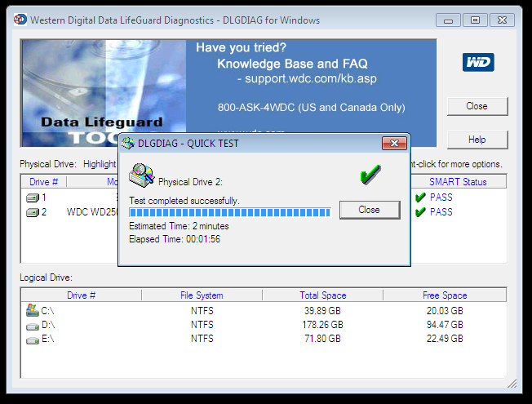Click the DLGDIAG dialog title icon

click(x=128, y=144)
